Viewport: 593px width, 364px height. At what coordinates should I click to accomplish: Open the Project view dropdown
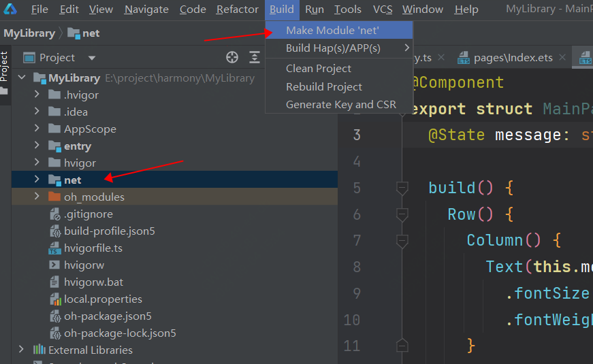(92, 58)
